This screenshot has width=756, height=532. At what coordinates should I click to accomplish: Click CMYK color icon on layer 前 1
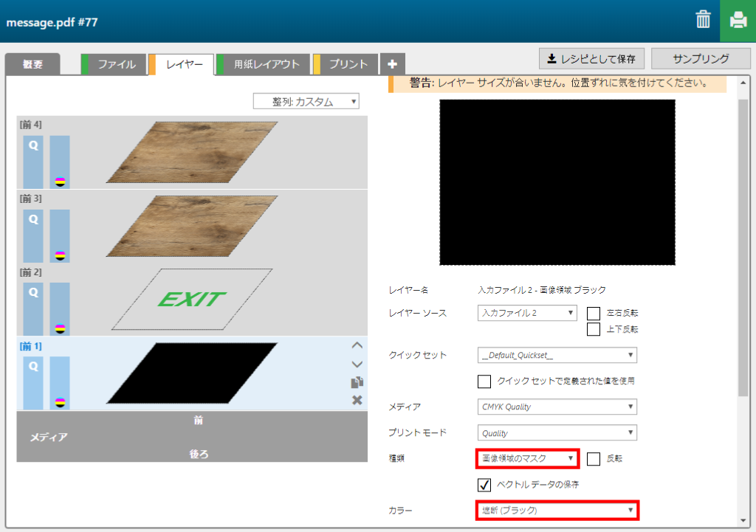coord(60,403)
